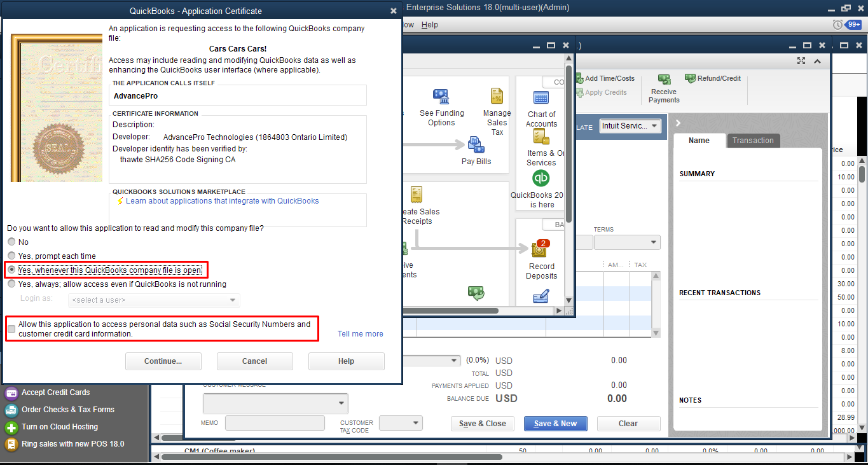Click the Continue... button

pyautogui.click(x=163, y=361)
